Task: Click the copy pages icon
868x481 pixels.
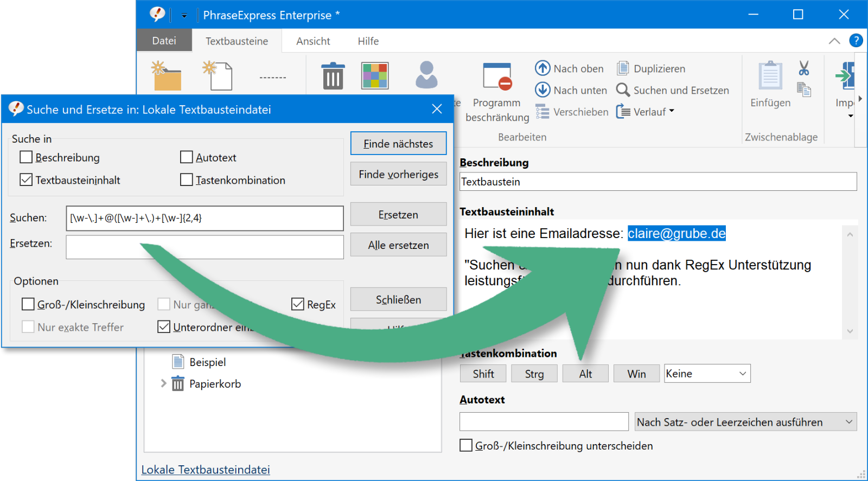Action: point(804,89)
